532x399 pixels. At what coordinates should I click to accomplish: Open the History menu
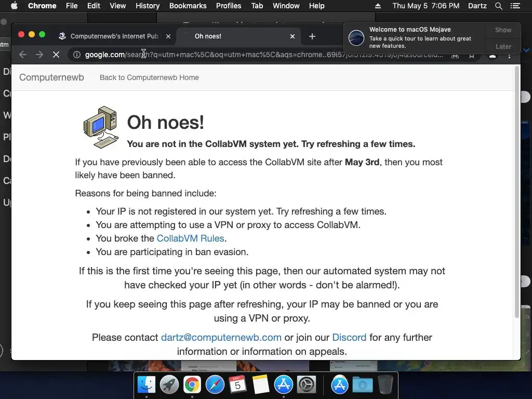(148, 6)
